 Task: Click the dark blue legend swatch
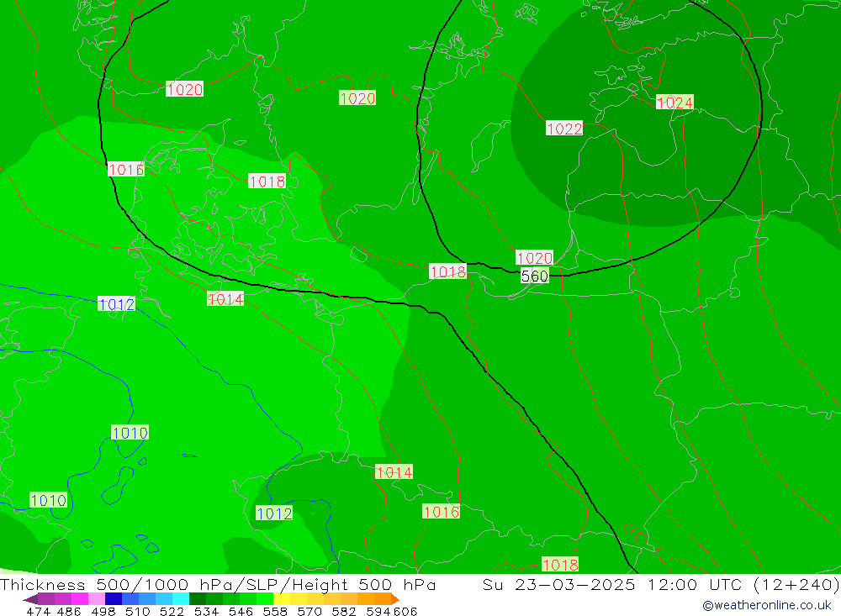pyautogui.click(x=114, y=599)
